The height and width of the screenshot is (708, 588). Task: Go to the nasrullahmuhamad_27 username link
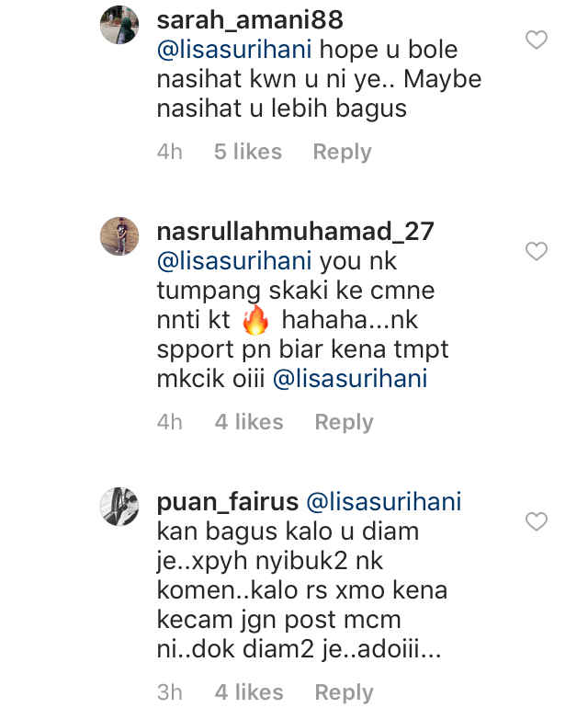296,231
